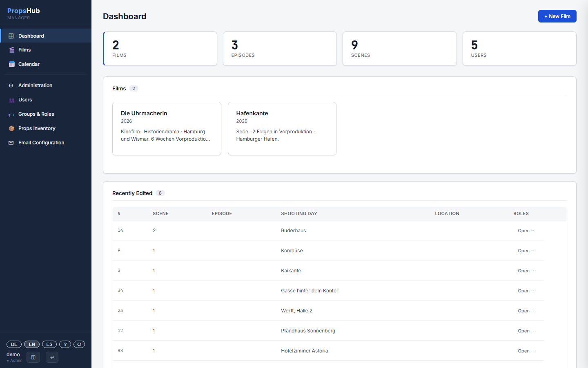Click the Kombüse cell
Image resolution: width=588 pixels, height=368 pixels.
point(292,251)
